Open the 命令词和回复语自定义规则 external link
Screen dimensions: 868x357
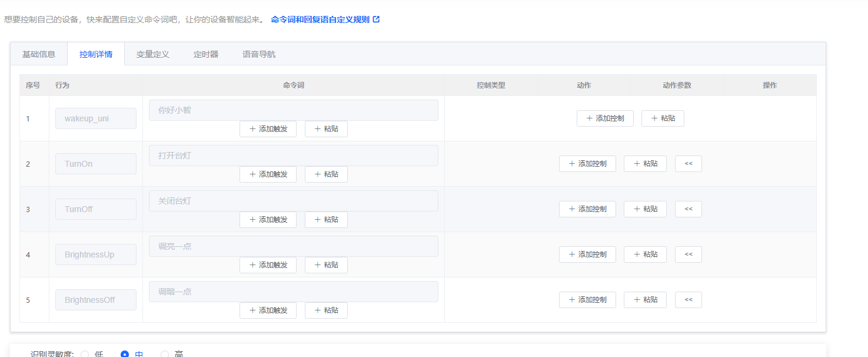pos(325,19)
